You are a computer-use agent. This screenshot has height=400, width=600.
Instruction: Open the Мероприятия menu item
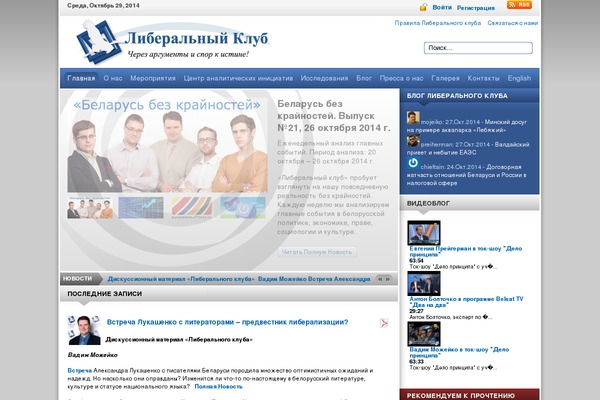[153, 78]
